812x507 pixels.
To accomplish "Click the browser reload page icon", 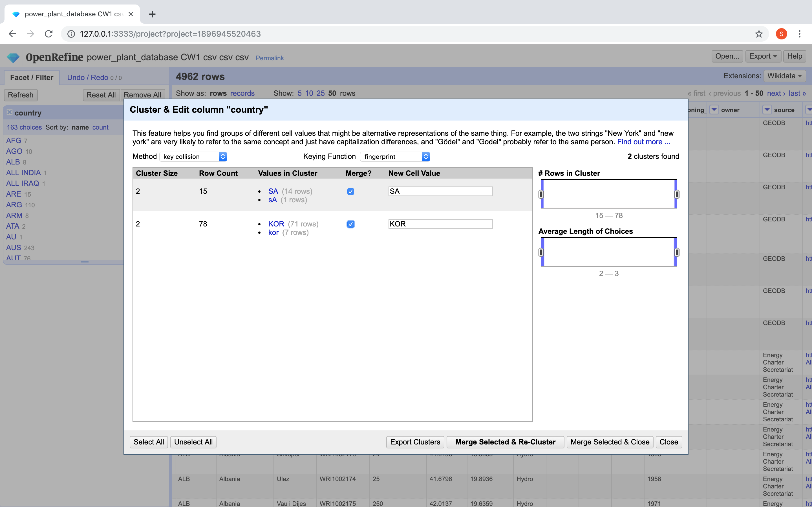I will (x=49, y=34).
